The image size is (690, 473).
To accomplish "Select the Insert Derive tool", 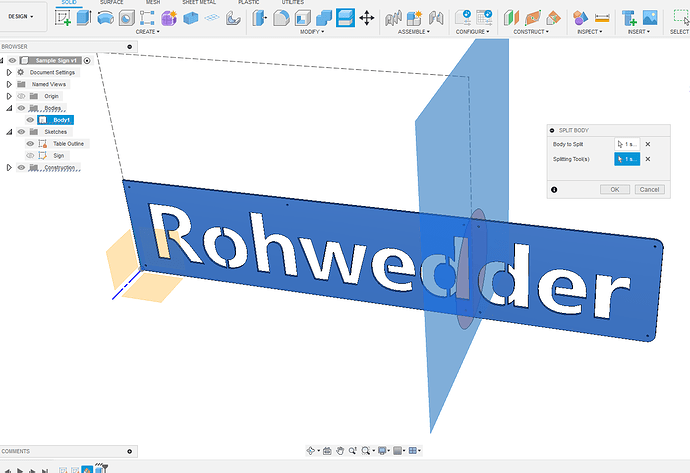I will tap(629, 18).
